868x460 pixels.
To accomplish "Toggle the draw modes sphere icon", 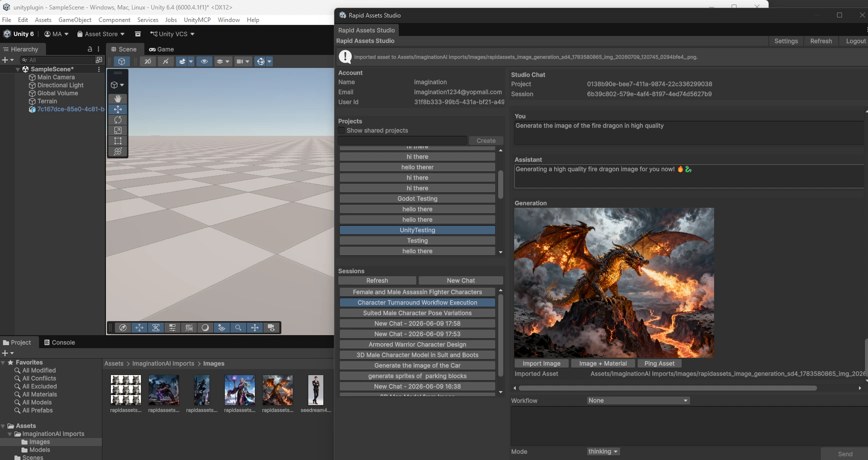I will coord(205,328).
